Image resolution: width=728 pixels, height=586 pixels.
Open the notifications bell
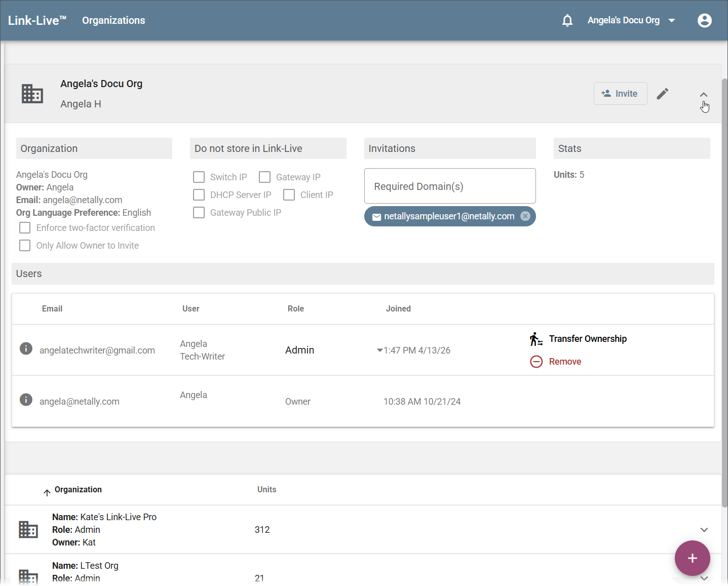click(x=567, y=20)
